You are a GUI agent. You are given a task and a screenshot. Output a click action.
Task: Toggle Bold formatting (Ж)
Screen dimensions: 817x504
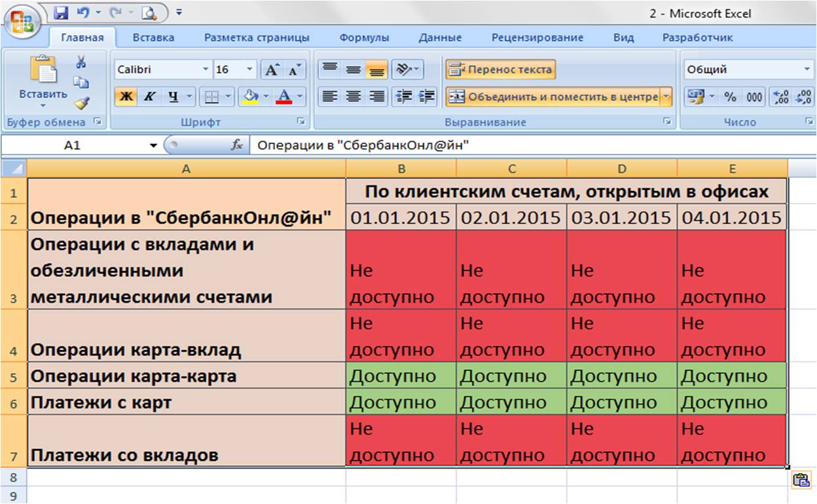127,98
